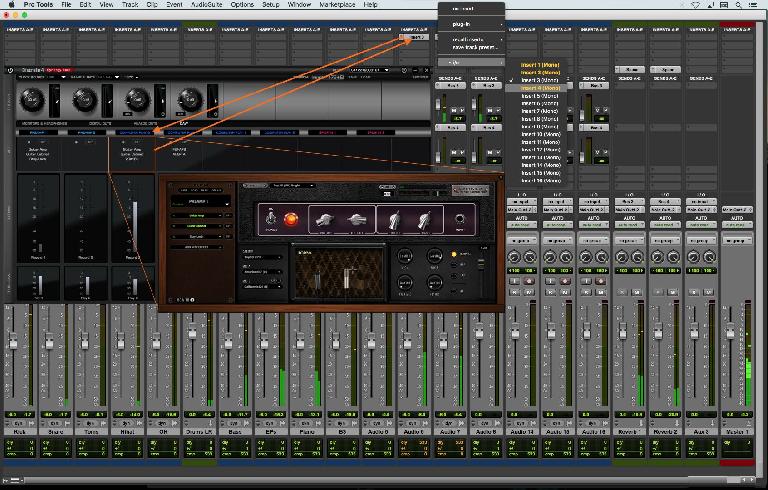Mute the Reverb 1 track
This screenshot has height=490, width=768.
coord(637,292)
